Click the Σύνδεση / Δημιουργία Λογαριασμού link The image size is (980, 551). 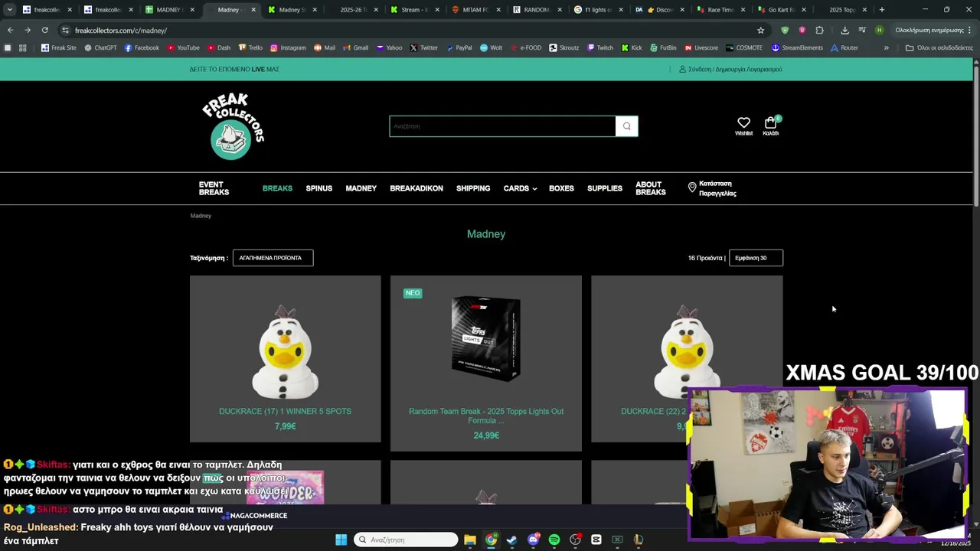735,69
